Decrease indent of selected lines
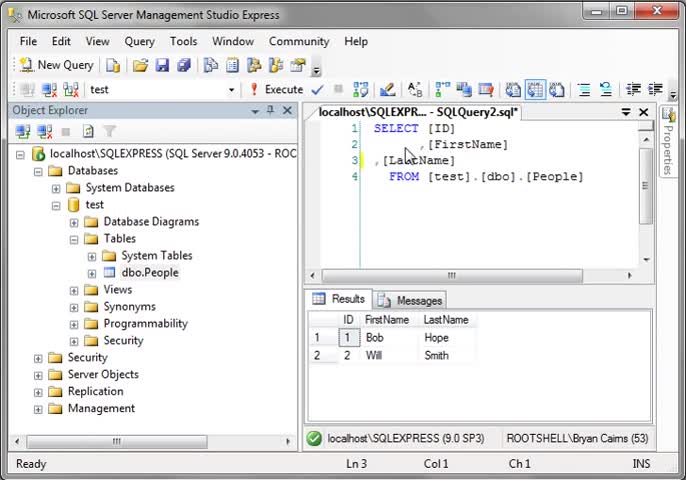This screenshot has height=480, width=686. [633, 90]
